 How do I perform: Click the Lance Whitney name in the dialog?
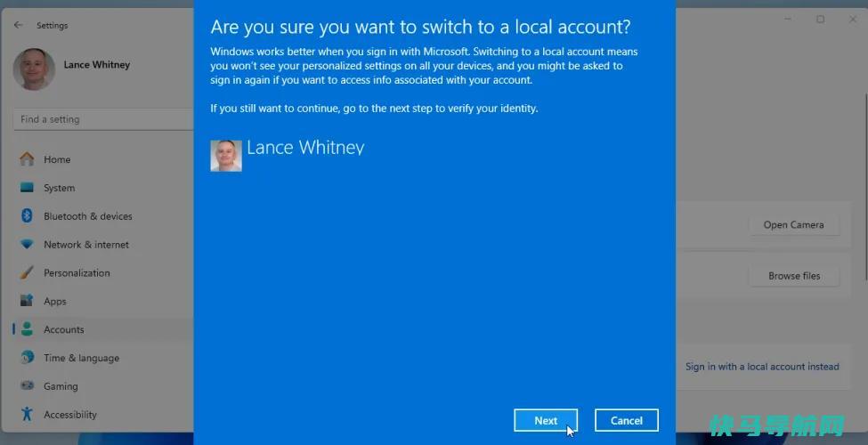(x=305, y=147)
